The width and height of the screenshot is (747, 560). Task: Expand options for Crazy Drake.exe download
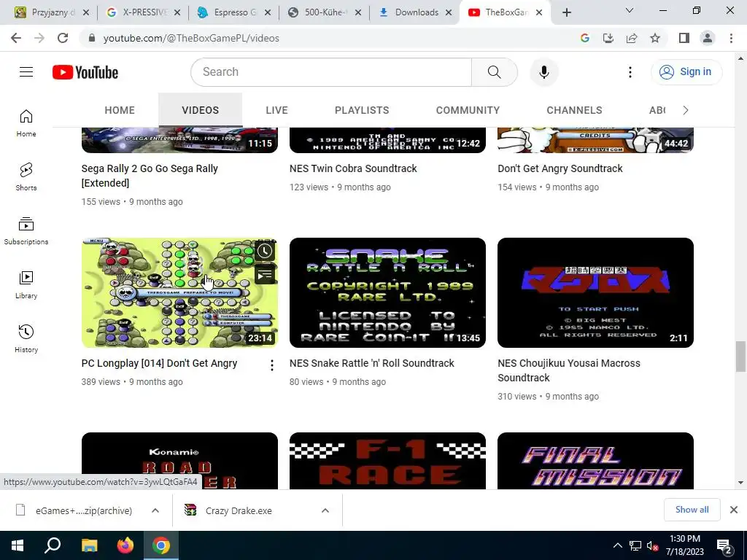tap(325, 510)
